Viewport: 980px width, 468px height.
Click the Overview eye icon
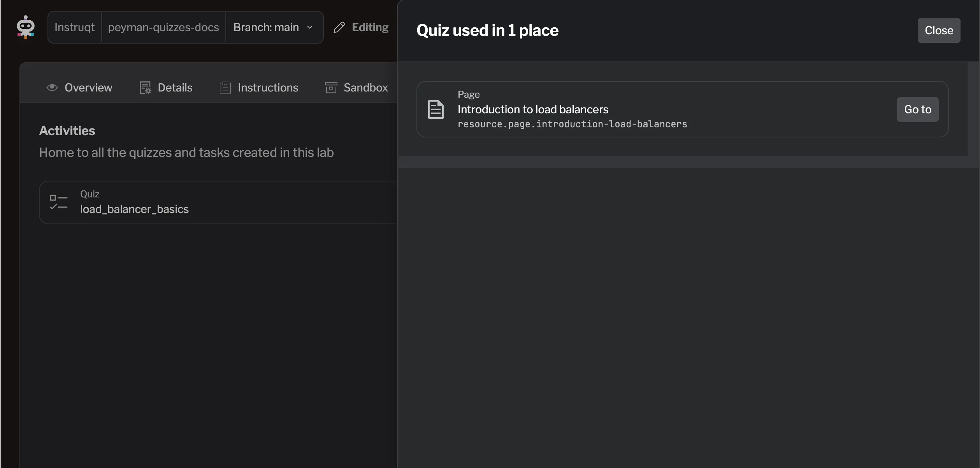(52, 87)
